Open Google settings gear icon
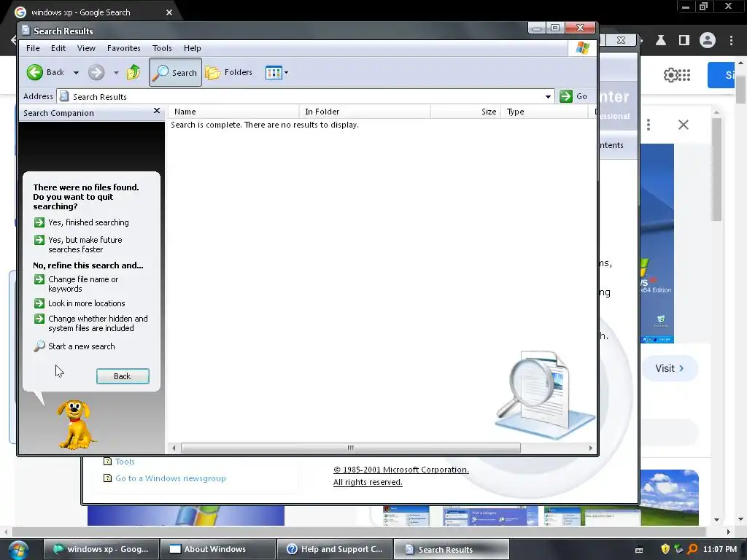This screenshot has width=747, height=560. coord(670,75)
